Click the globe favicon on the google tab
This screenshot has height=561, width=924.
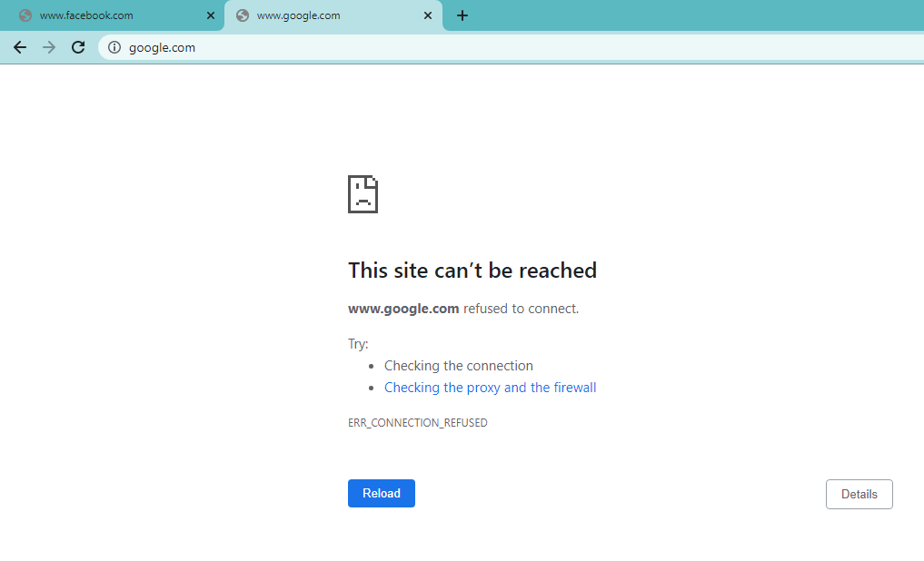coord(243,16)
